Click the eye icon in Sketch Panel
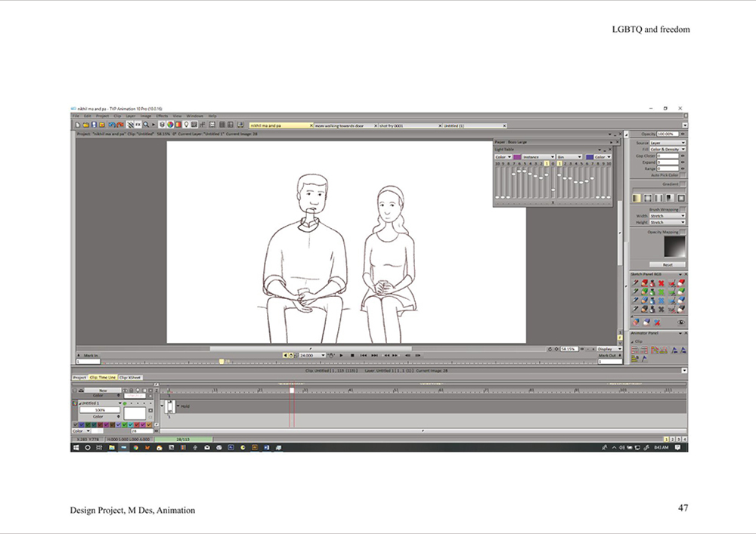The width and height of the screenshot is (756, 534). pyautogui.click(x=681, y=322)
